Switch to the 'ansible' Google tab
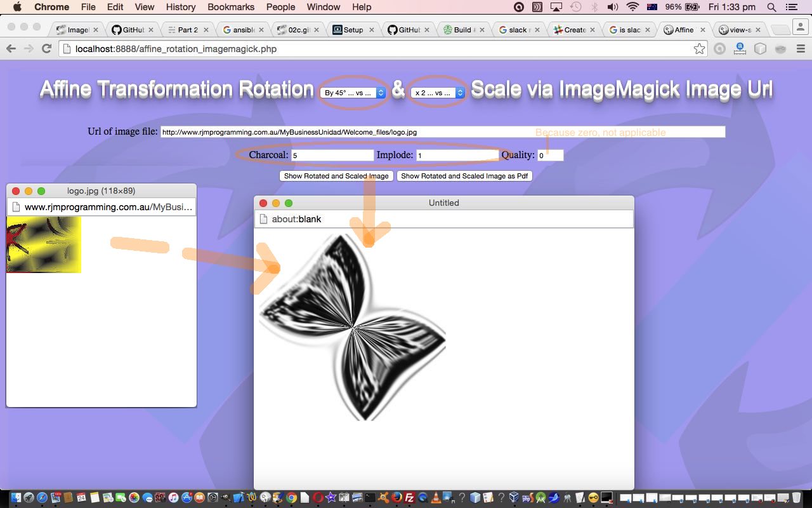812x508 pixels. coord(243,30)
